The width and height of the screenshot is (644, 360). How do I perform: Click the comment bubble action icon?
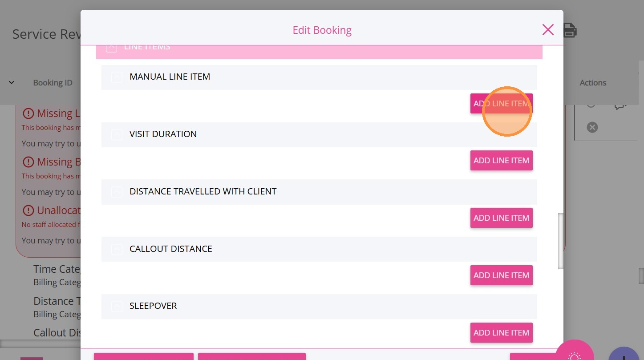pos(620,105)
